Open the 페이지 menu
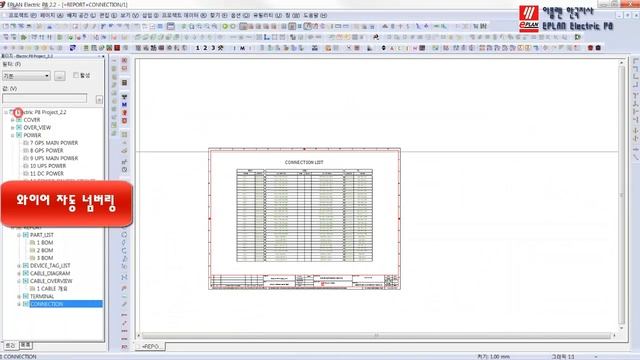 51,15
